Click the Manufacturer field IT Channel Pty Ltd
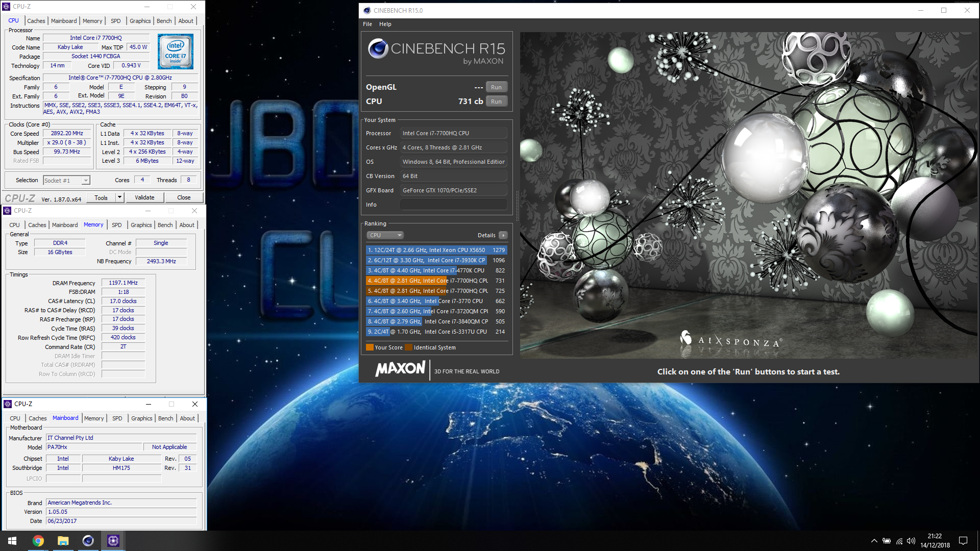Image resolution: width=980 pixels, height=551 pixels. (x=121, y=438)
